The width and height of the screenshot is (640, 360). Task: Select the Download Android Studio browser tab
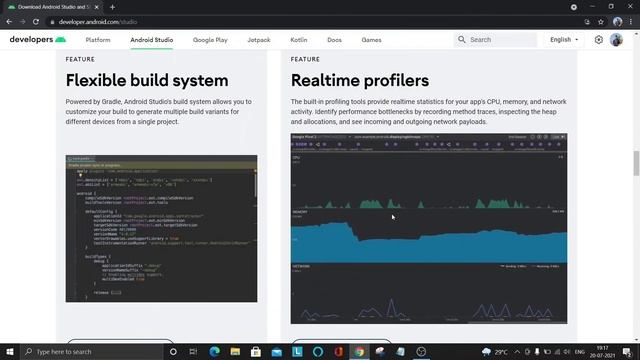pyautogui.click(x=53, y=7)
